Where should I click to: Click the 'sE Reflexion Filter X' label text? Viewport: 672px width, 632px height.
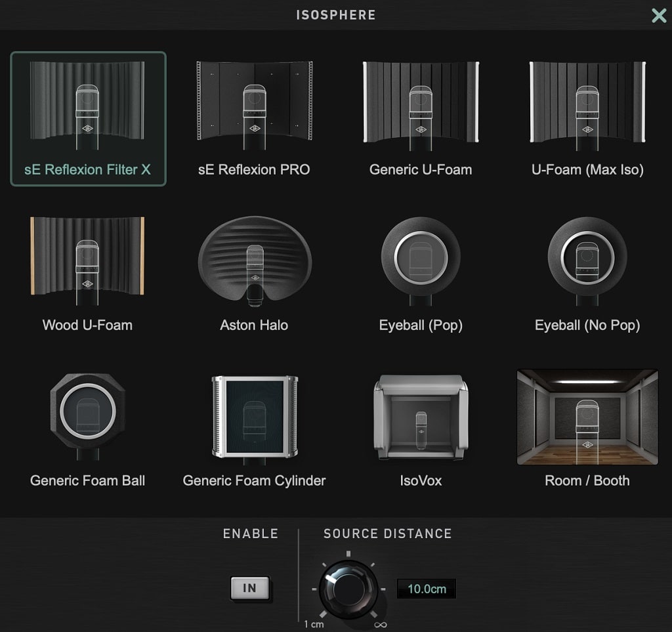[87, 170]
